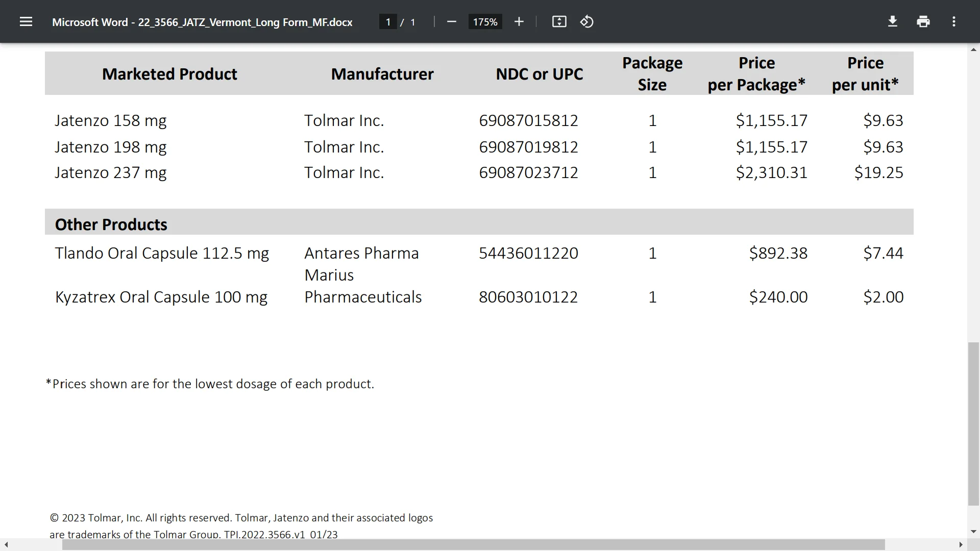Open the sidebar hamburger menu
The image size is (980, 551).
tap(26, 21)
